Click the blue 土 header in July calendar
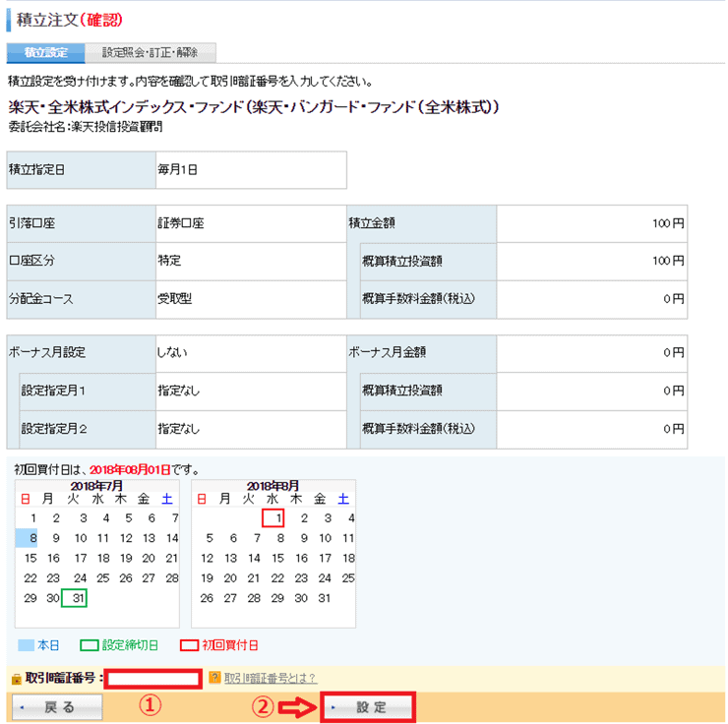The width and height of the screenshot is (728, 724). coord(167,499)
